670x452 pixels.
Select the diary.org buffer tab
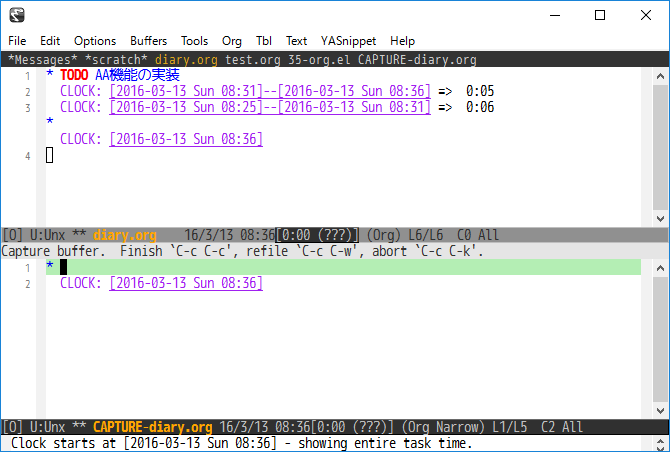click(x=186, y=59)
